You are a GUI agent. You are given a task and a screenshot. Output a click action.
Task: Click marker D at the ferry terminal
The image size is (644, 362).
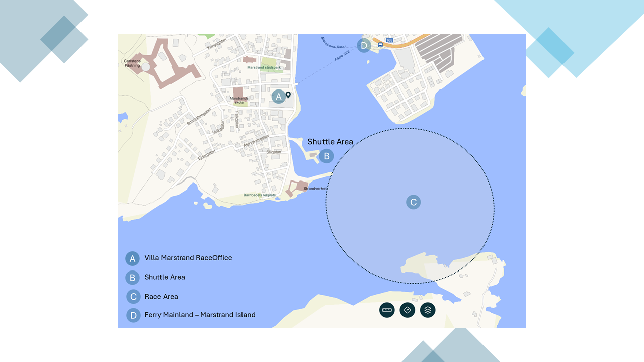(364, 45)
